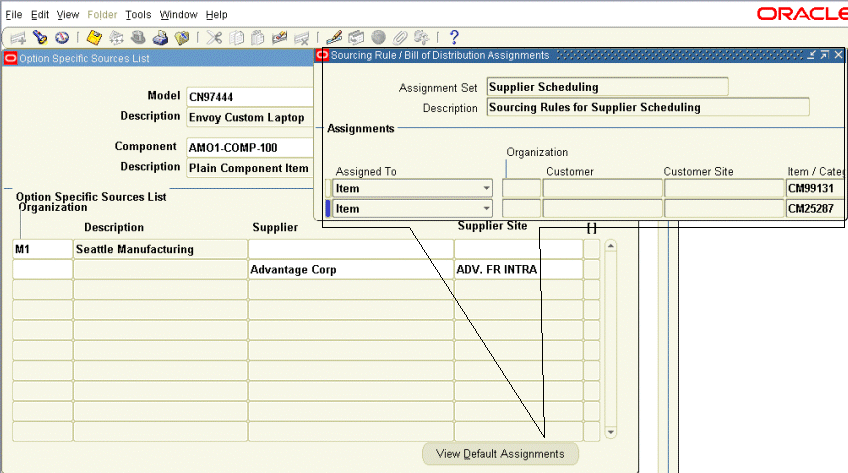Screen dimensions: 848x473
Task: Click the Translations globe icon
Action: (378, 37)
